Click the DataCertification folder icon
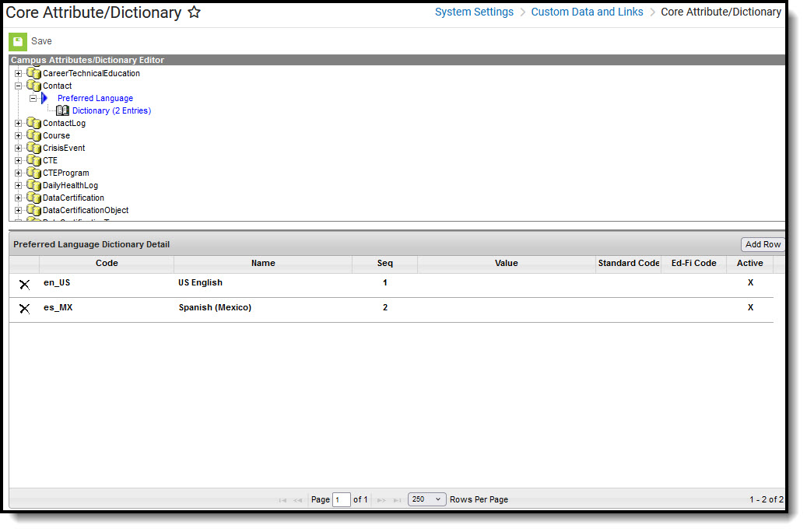Viewport: 807px width, 532px height. 34,198
